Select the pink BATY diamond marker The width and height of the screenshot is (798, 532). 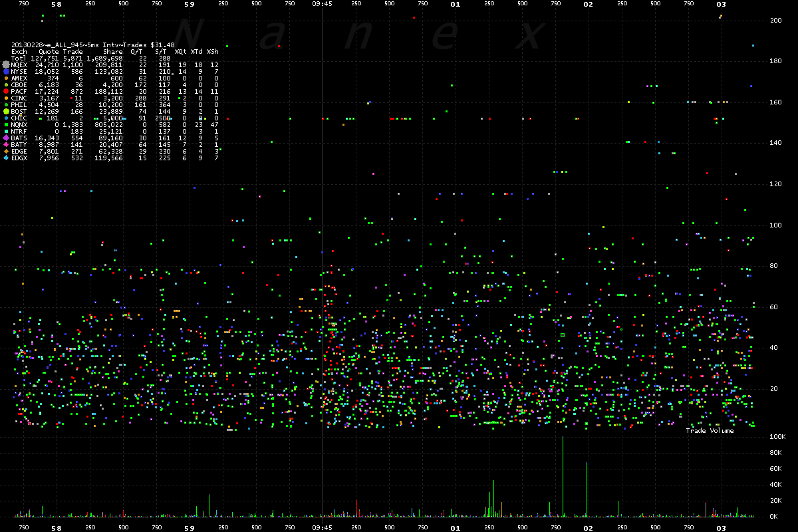point(6,144)
